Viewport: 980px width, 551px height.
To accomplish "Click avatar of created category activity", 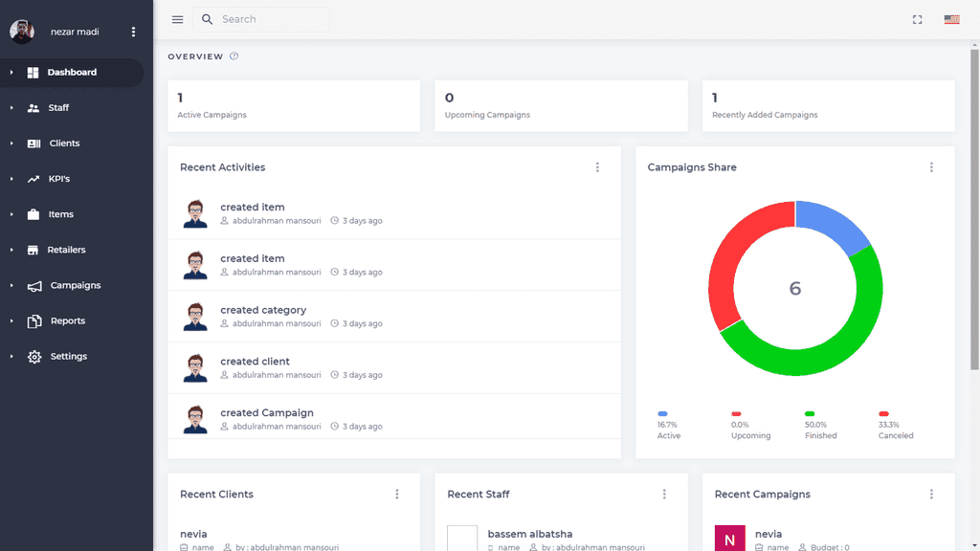I will (x=195, y=317).
